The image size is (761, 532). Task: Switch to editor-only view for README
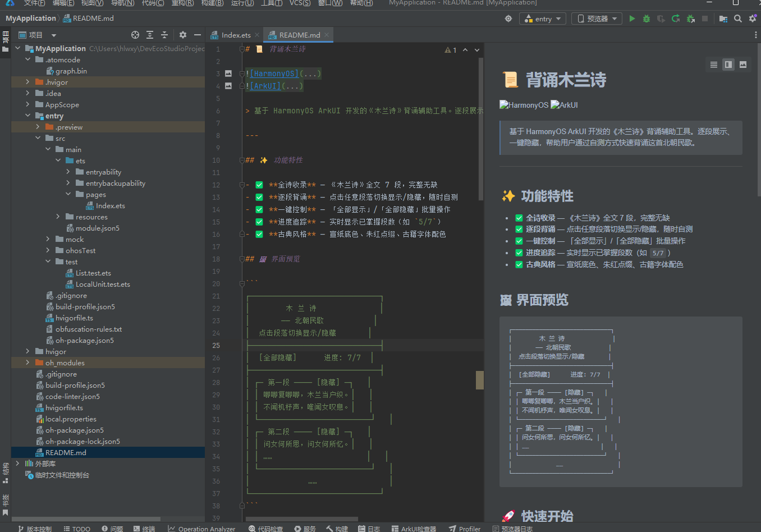tap(714, 65)
